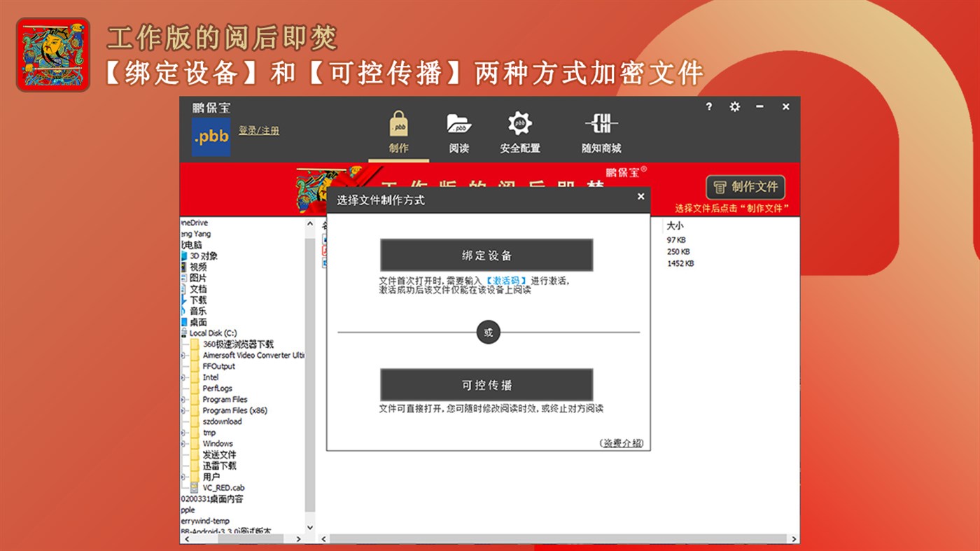Select tmp folder in tree
This screenshot has width=980, height=551.
point(203,433)
